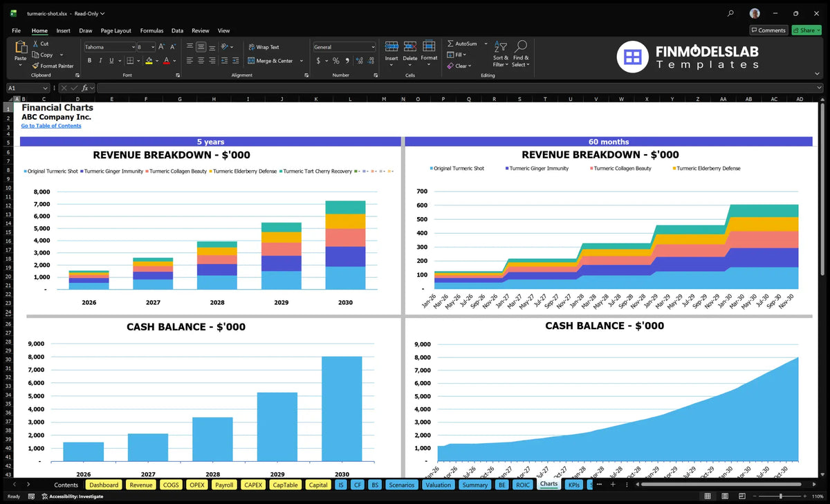Click inside the formula bar
Image resolution: width=830 pixels, height=504 pixels.
click(x=460, y=88)
